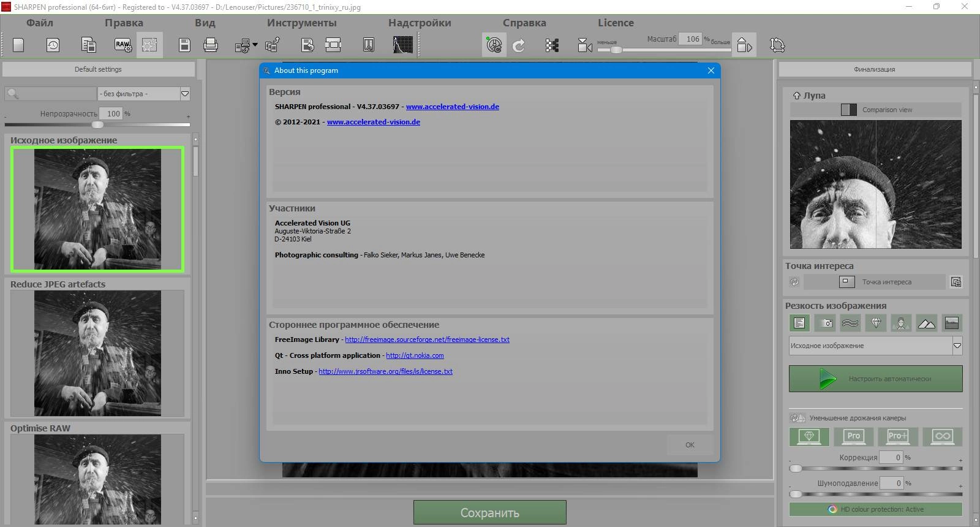Select the document text sharpness mode icon

coord(799,323)
